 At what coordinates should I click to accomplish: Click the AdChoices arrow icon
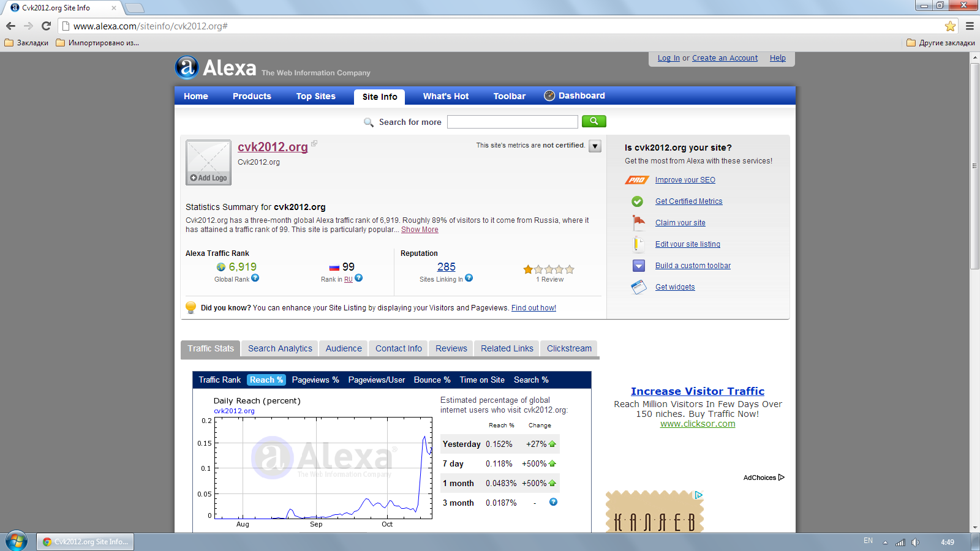pos(782,478)
